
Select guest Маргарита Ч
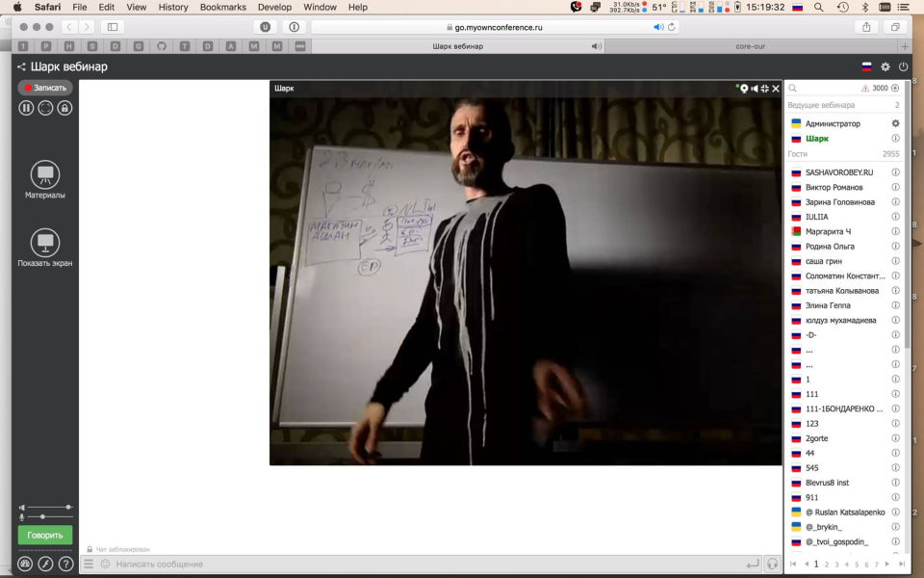828,231
